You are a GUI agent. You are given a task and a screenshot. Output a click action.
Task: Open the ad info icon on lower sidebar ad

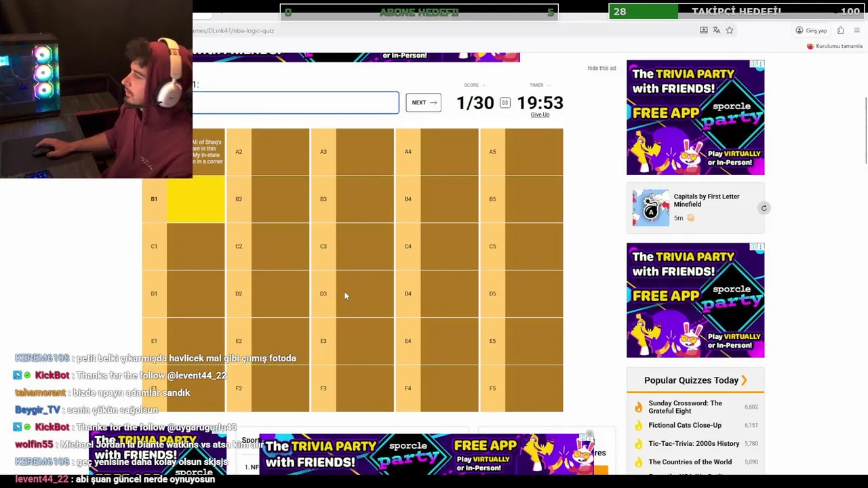point(754,247)
